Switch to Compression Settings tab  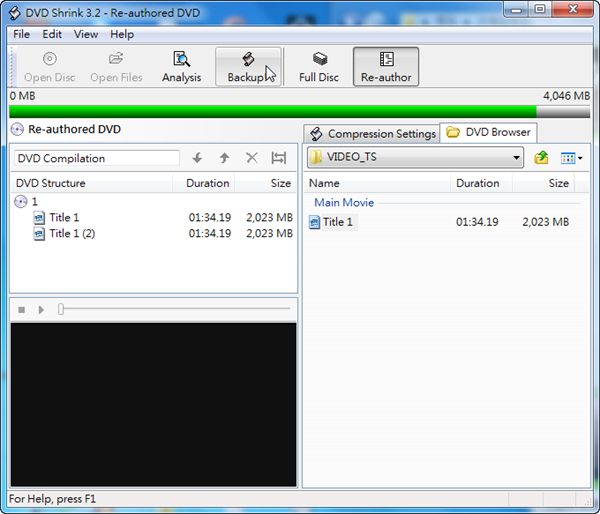click(x=373, y=134)
